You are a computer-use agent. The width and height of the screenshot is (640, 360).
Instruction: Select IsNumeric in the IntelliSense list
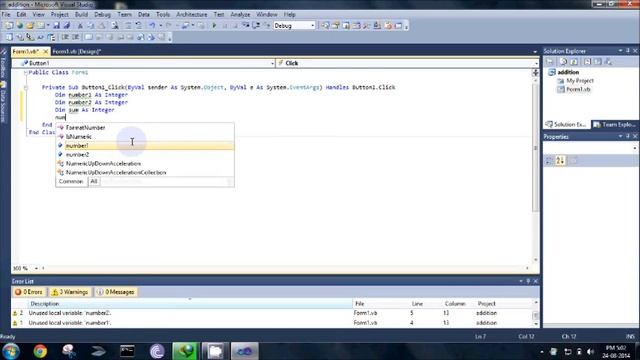click(x=145, y=137)
